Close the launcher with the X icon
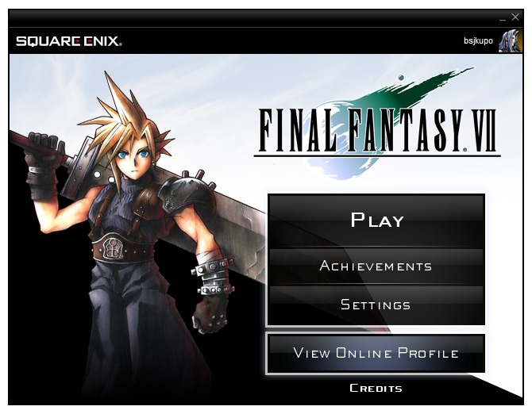Image resolution: width=532 pixels, height=414 pixels. click(515, 17)
